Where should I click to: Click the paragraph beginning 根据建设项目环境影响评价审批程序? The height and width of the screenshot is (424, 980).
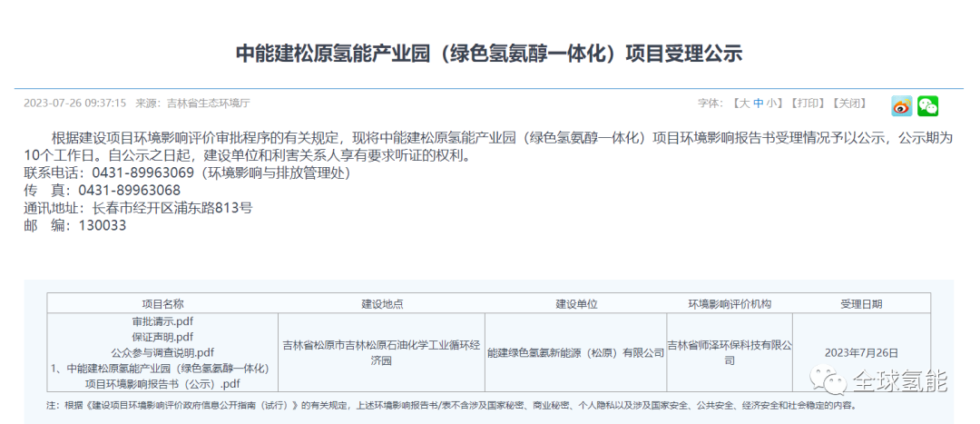click(489, 146)
